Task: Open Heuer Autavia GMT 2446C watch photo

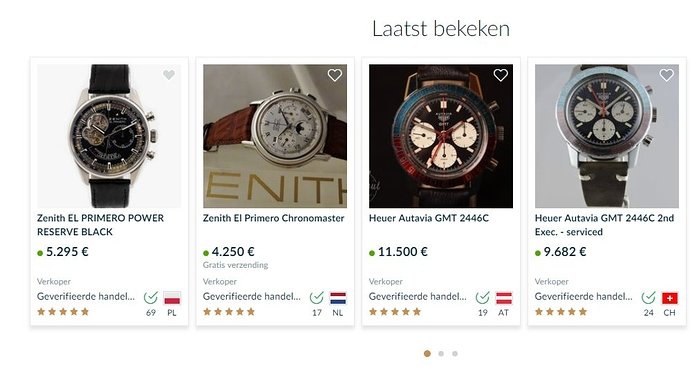Action: [441, 136]
